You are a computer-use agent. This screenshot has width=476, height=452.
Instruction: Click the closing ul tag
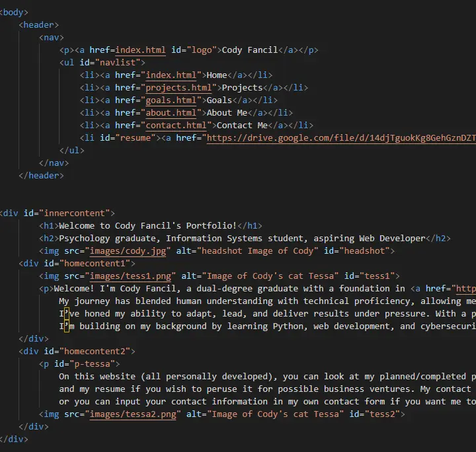tap(71, 151)
